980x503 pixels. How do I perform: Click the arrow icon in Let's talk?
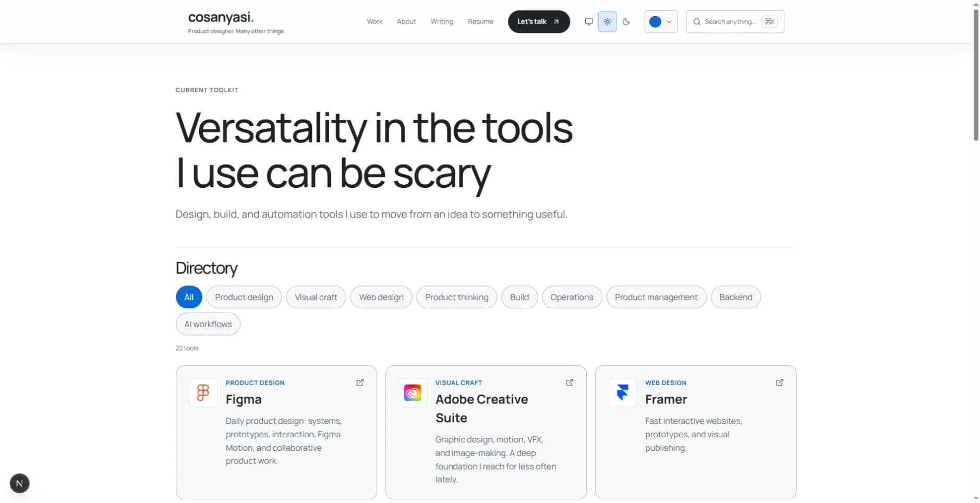coord(556,22)
